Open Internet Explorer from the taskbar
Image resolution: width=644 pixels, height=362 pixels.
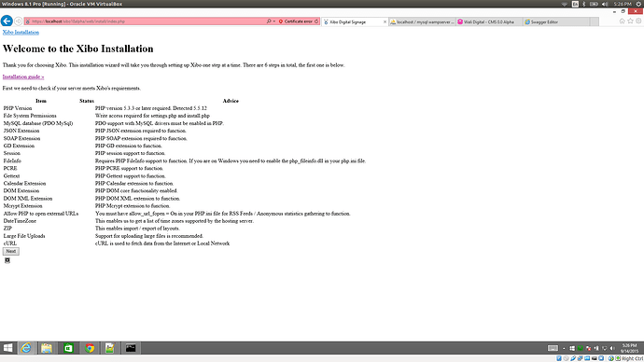coord(26,348)
